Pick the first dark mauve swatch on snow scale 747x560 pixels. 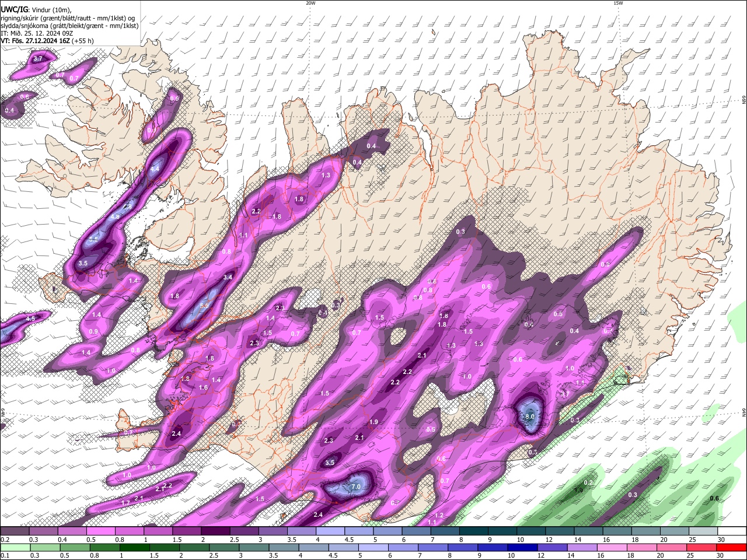pyautogui.click(x=14, y=531)
